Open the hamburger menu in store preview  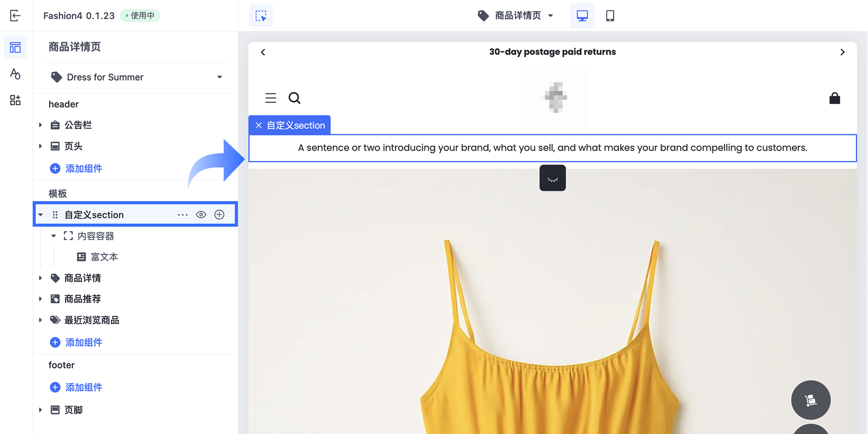click(271, 98)
